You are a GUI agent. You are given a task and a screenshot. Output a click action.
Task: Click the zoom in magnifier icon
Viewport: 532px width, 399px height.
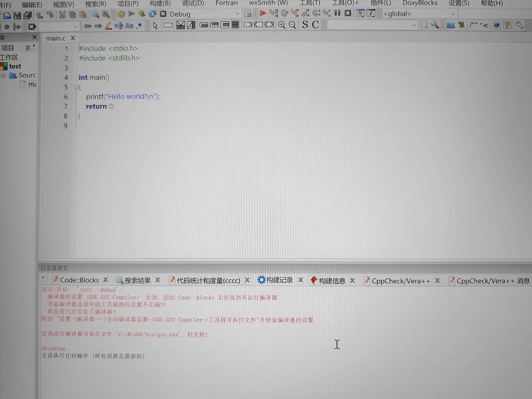pos(282,25)
